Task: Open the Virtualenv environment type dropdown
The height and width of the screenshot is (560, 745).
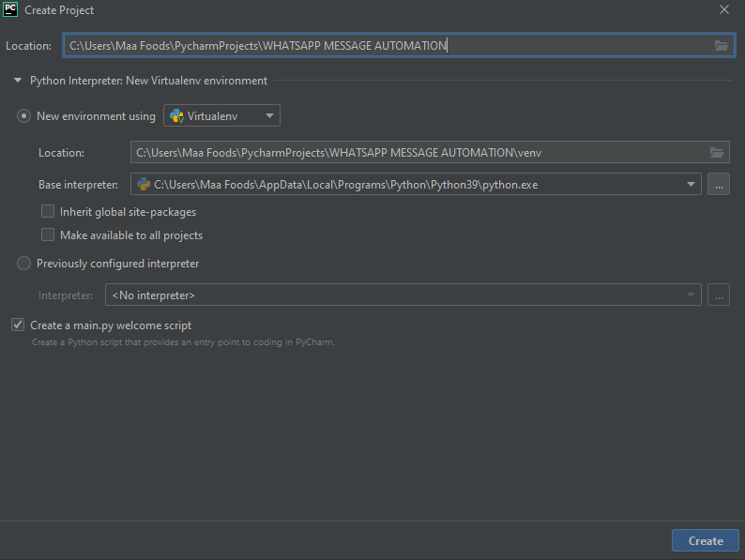Action: click(221, 116)
